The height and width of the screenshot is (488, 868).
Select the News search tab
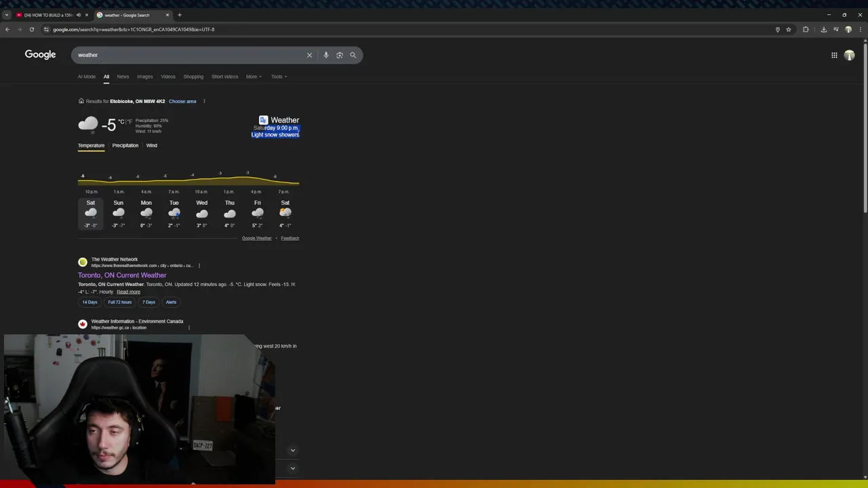point(123,77)
